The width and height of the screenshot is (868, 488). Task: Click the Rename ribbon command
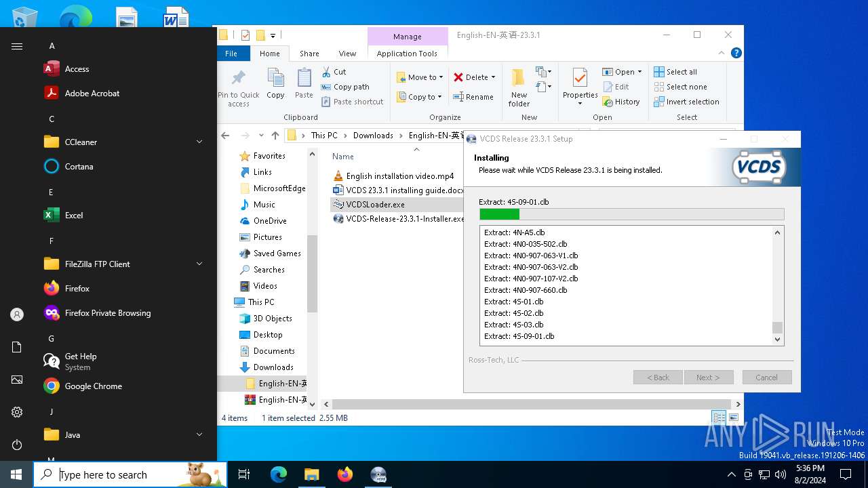473,97
